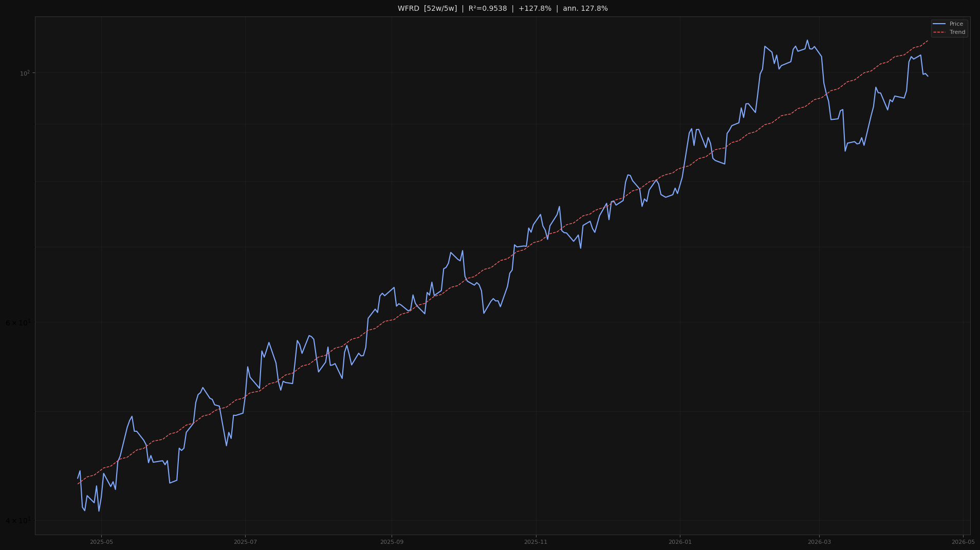Viewport: 980px width, 550px height.
Task: Click the highest peak of the blue price line
Action: click(x=806, y=39)
